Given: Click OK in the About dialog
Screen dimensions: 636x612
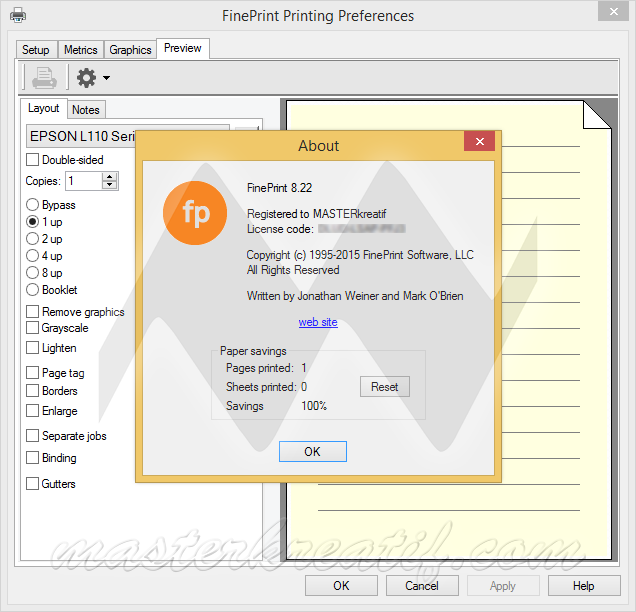Looking at the screenshot, I should point(313,451).
